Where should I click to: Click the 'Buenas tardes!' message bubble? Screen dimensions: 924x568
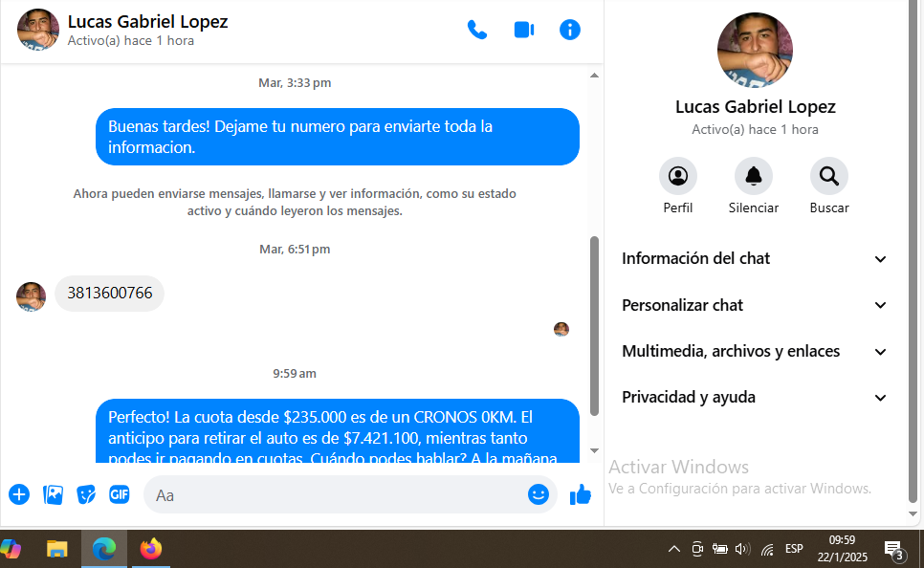[x=337, y=137]
